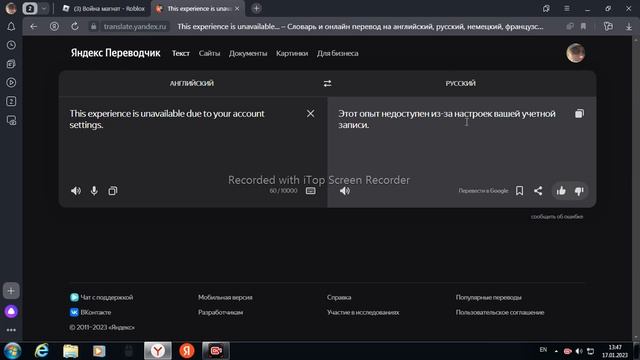640x360 pixels.
Task: Bookmark this translation to favorites
Action: 519,191
